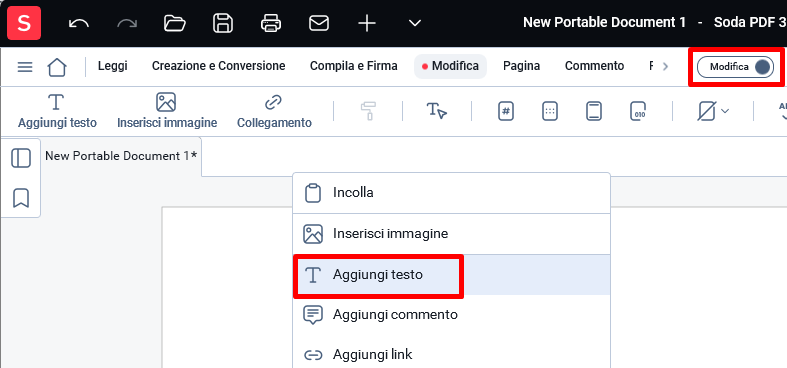
Task: Select the Modifica ribbon tab
Action: 450,66
